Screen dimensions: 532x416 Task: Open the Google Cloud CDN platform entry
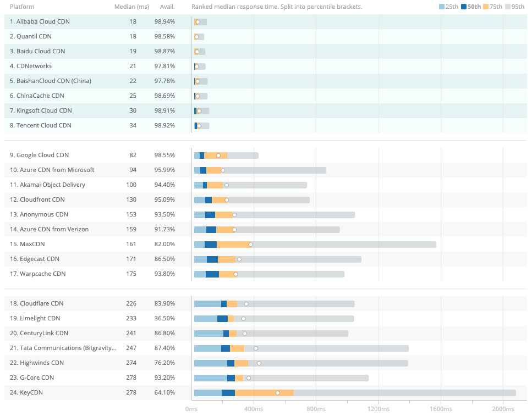(42, 156)
